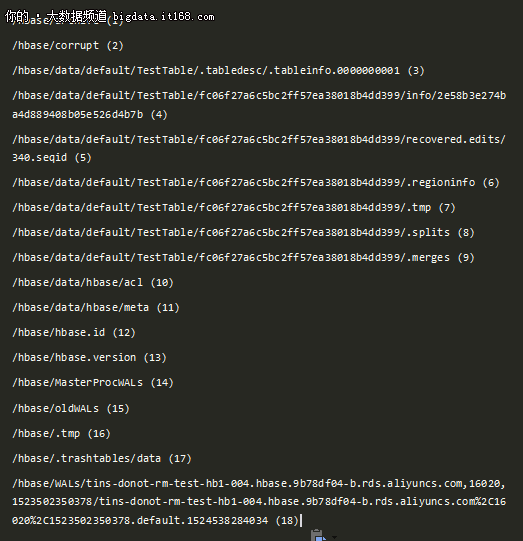
Task: Place cursor after (18) at text end
Action: (x=300, y=520)
